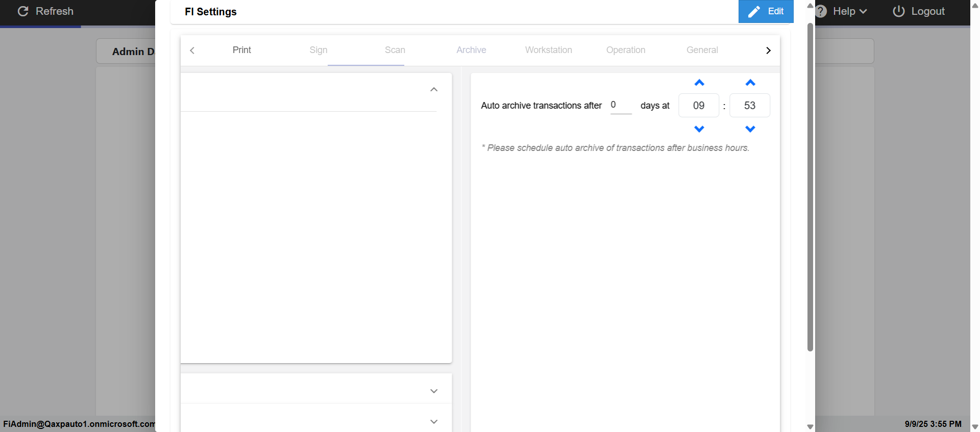This screenshot has height=432, width=980.
Task: Decrease the archive hour value
Action: click(699, 129)
